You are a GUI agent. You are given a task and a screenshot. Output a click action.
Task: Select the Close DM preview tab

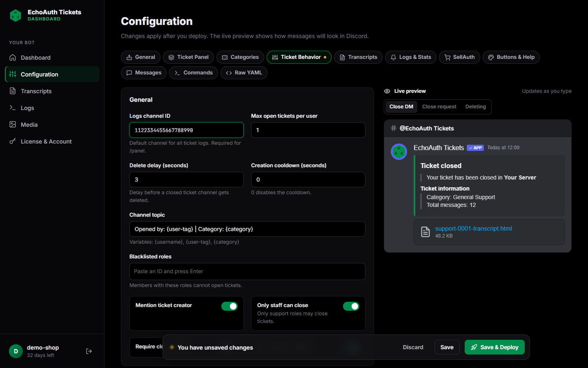(x=401, y=107)
